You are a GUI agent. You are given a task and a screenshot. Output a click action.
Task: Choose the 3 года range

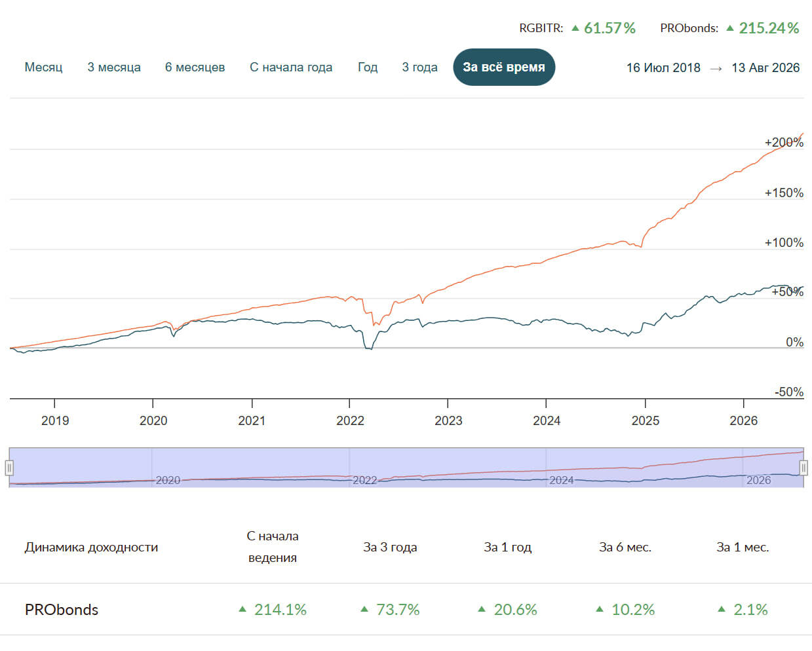click(419, 67)
